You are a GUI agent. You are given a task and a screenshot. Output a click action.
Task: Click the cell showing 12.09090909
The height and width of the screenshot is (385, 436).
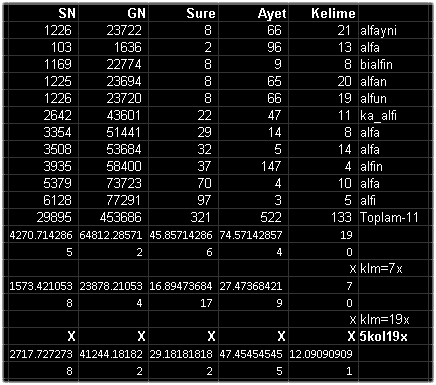[x=323, y=354]
